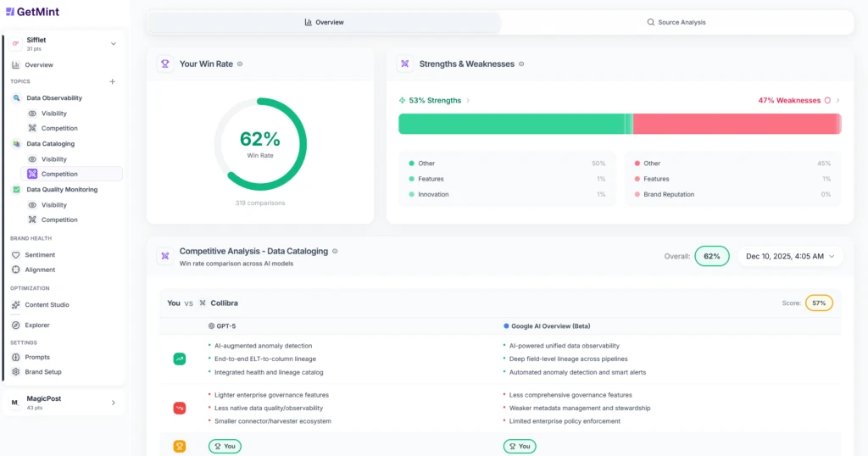
Task: Click the Data Observability magnifier topic icon
Action: 17,98
